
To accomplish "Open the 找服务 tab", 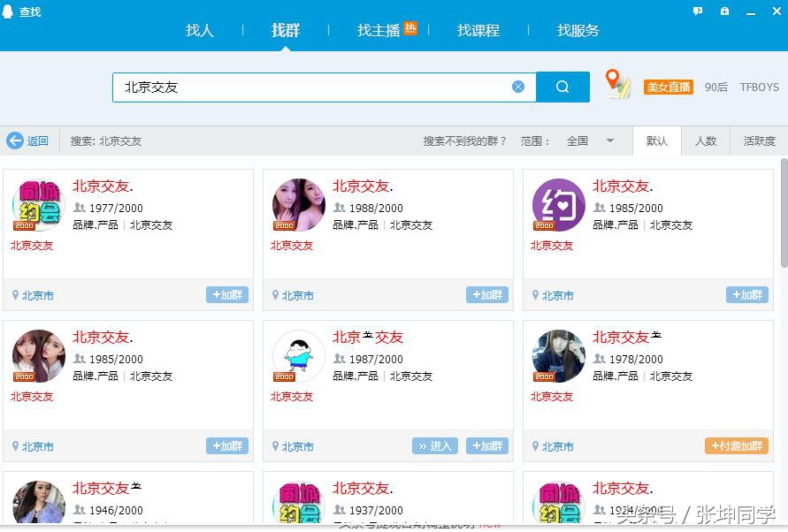I will click(578, 30).
